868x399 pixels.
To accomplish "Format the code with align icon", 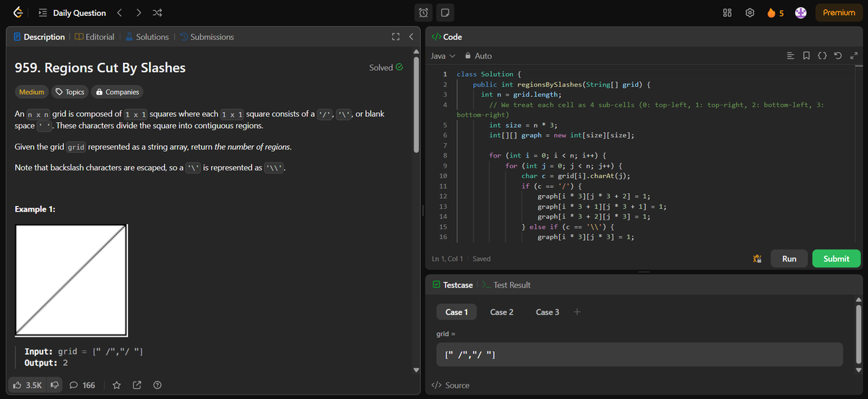I will coord(791,56).
